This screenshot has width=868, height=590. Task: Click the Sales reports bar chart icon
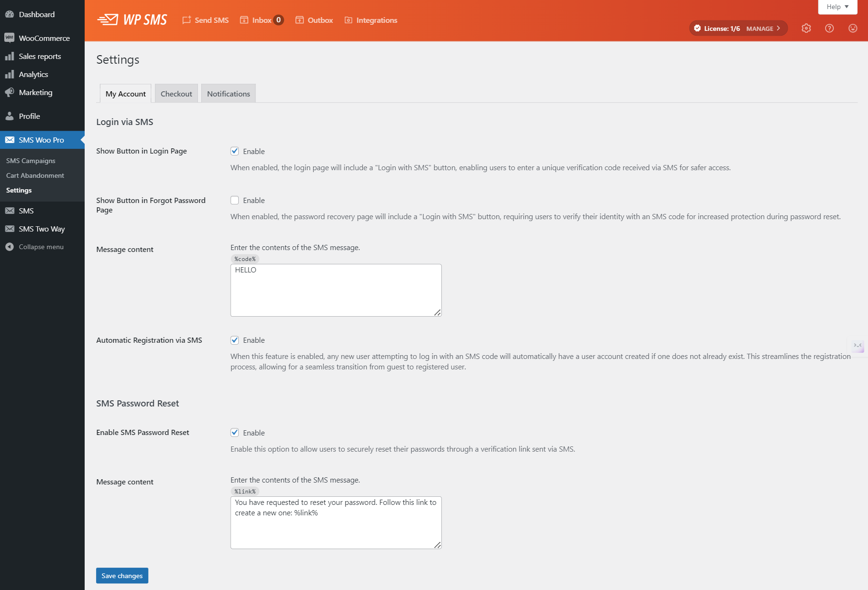(10, 56)
